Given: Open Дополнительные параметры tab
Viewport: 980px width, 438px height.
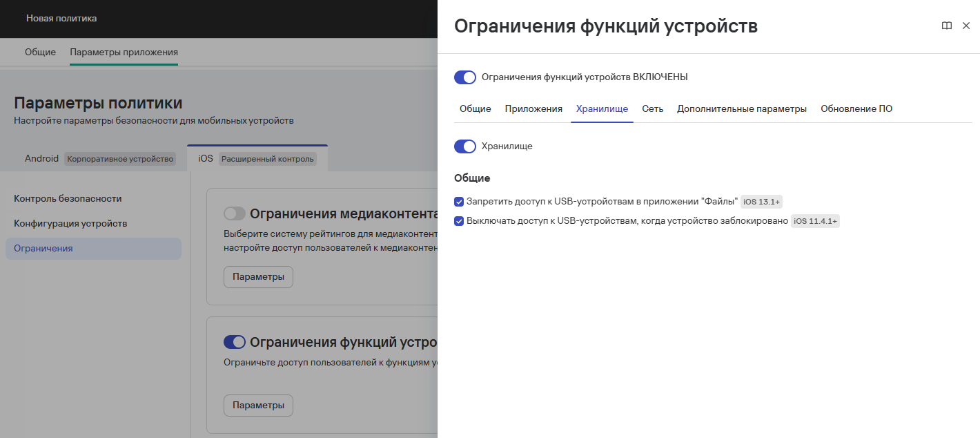Looking at the screenshot, I should point(742,109).
